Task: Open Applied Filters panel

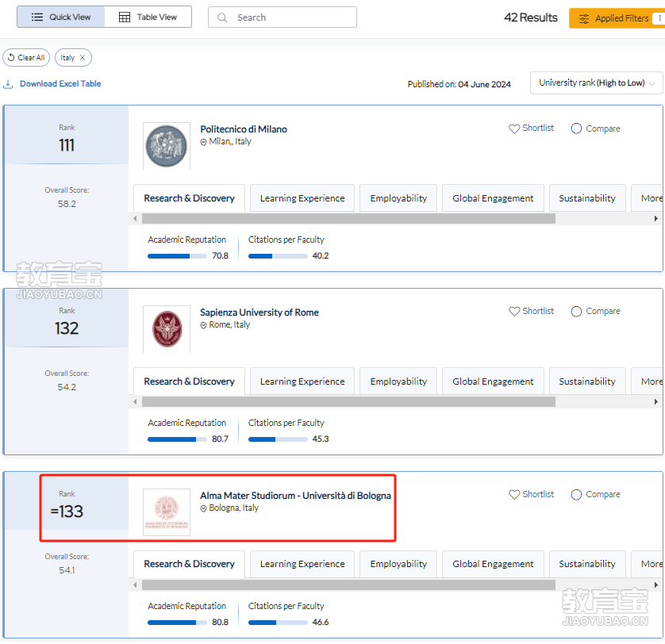Action: tap(617, 18)
